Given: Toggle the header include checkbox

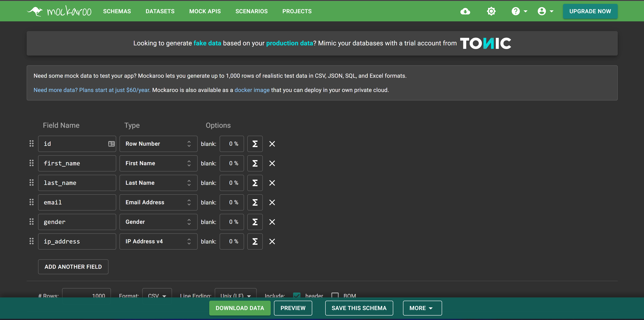Looking at the screenshot, I should pos(297,295).
